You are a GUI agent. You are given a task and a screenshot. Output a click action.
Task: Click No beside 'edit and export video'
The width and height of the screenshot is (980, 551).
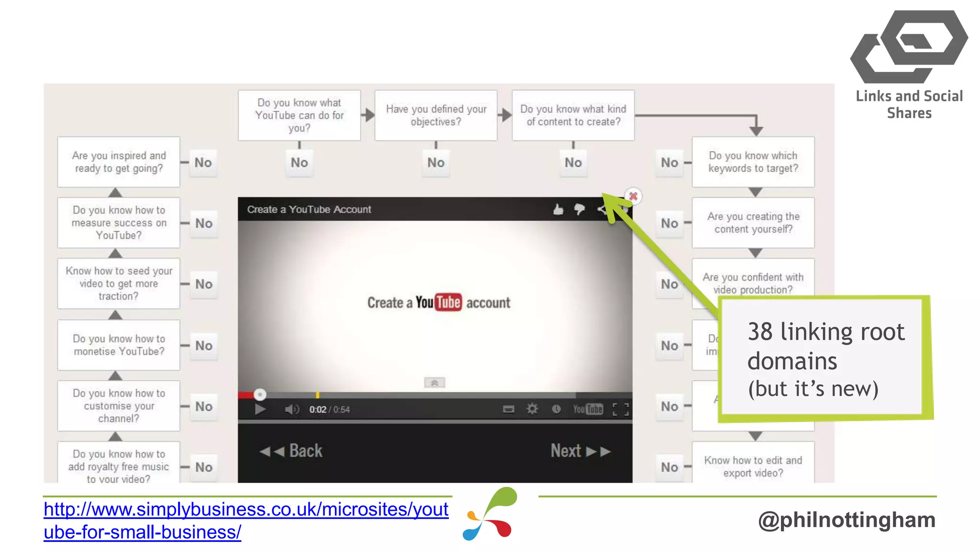(x=669, y=467)
